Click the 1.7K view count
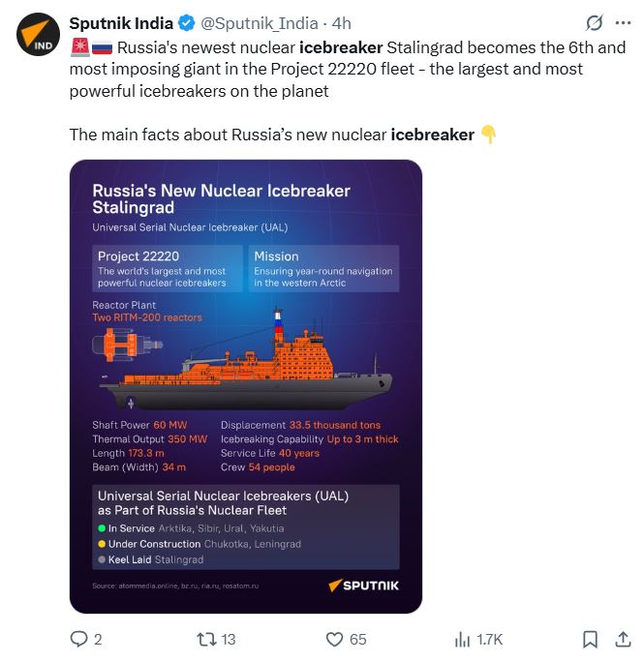The width and height of the screenshot is (644, 662). point(490,639)
